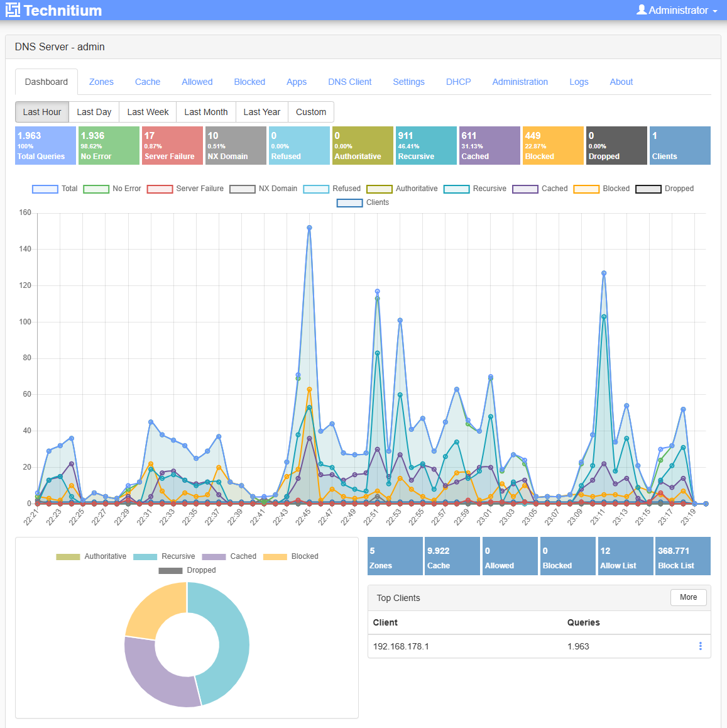Viewport: 727px width, 728px height.
Task: Click the More button in Top Clients
Action: pos(688,597)
